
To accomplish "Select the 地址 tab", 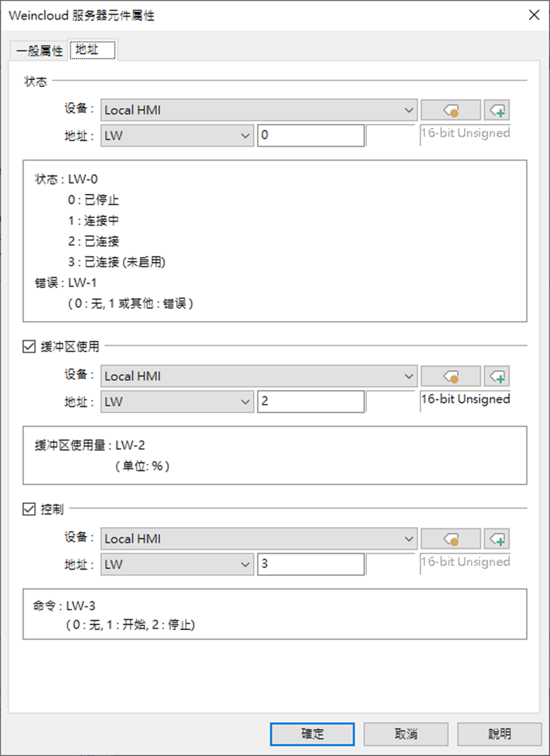I will tap(92, 50).
